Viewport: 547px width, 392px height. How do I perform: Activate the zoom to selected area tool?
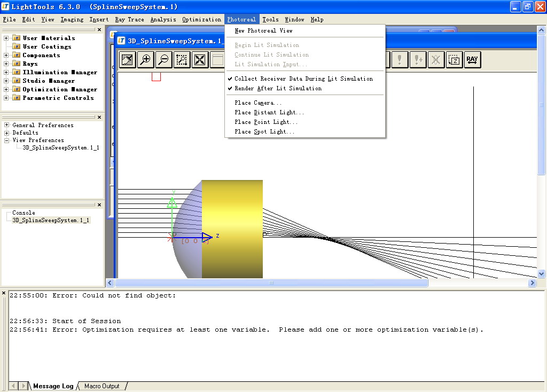click(x=182, y=60)
